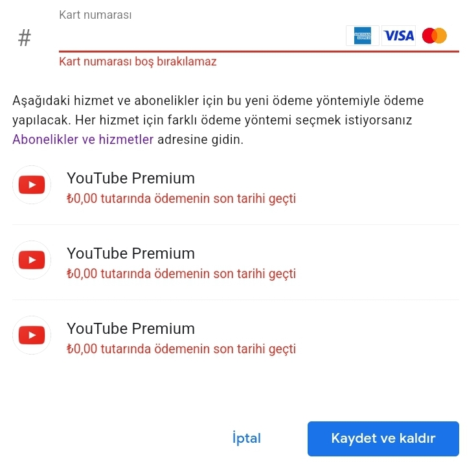This screenshot has width=476, height=470.
Task: Click second overdue payment ₺0,00 message
Action: point(181,274)
